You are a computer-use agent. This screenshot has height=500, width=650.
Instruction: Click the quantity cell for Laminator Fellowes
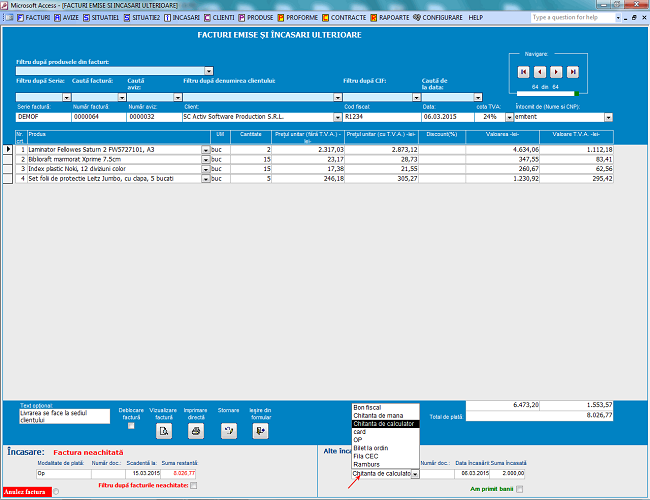pyautogui.click(x=251, y=150)
